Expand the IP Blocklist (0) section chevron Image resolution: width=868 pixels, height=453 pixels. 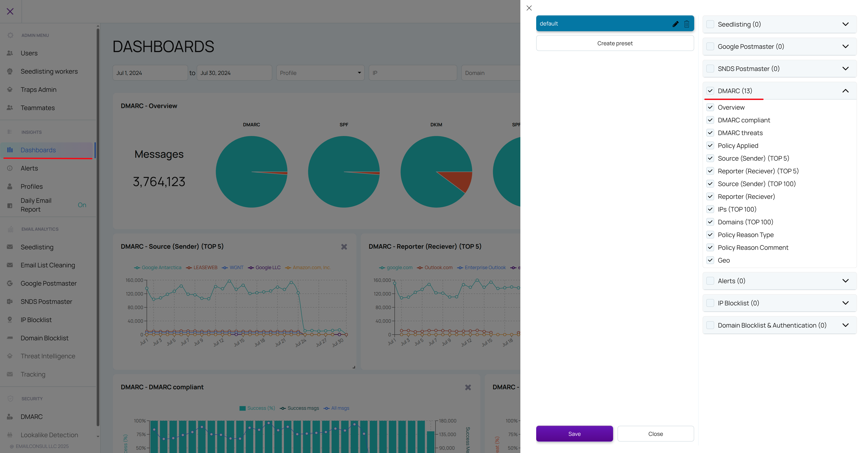tap(845, 303)
